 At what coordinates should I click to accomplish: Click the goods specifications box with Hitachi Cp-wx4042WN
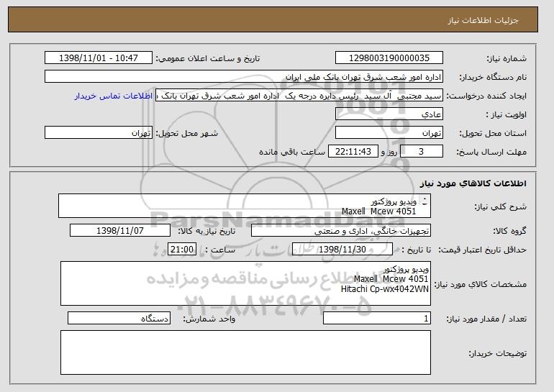pyautogui.click(x=245, y=283)
